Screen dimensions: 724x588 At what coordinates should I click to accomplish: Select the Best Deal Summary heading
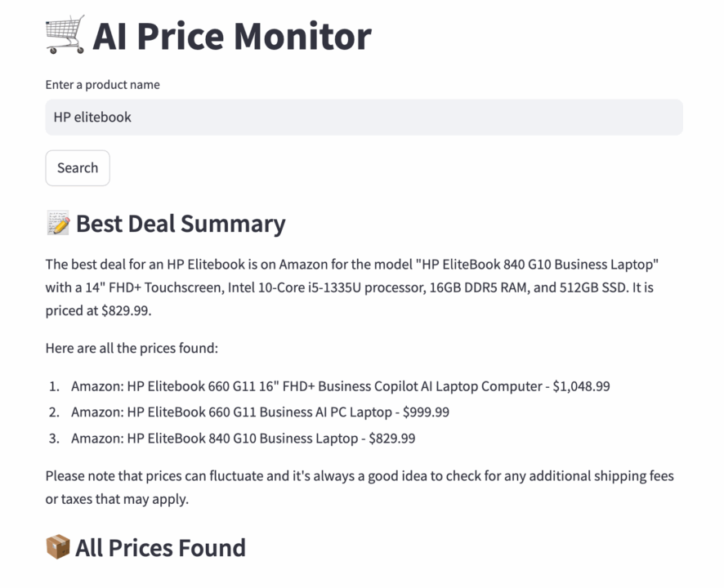180,224
